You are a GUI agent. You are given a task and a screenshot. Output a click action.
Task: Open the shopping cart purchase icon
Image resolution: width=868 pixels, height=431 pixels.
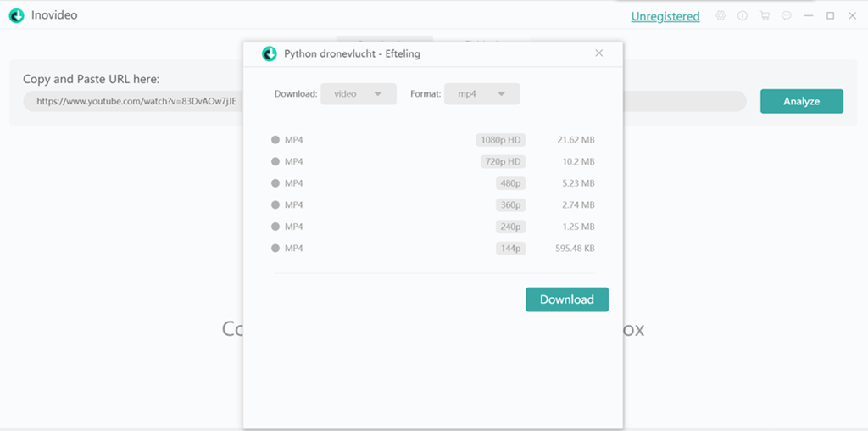point(765,16)
